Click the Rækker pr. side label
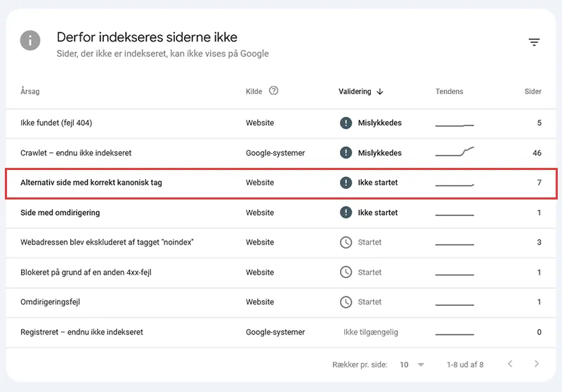 [x=360, y=365]
